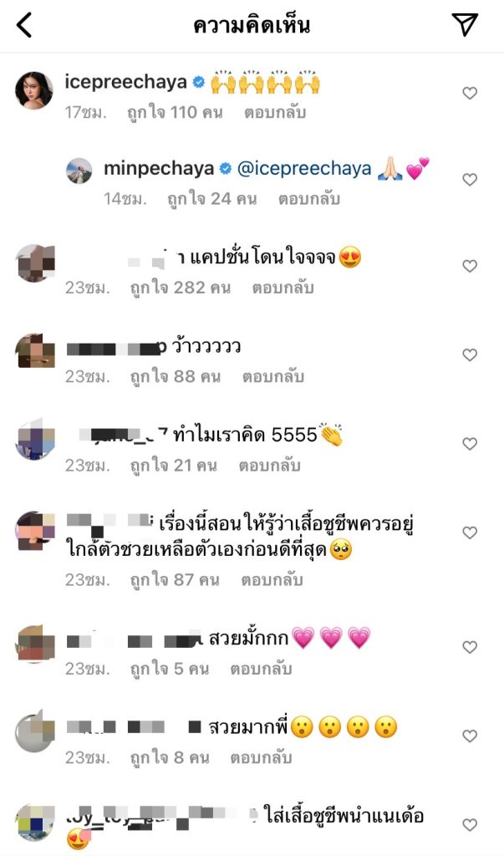This screenshot has height=856, width=504.
Task: Heart the เรื่องนี้สอนให้รู้ว่า life-jacket comment
Action: [x=470, y=532]
